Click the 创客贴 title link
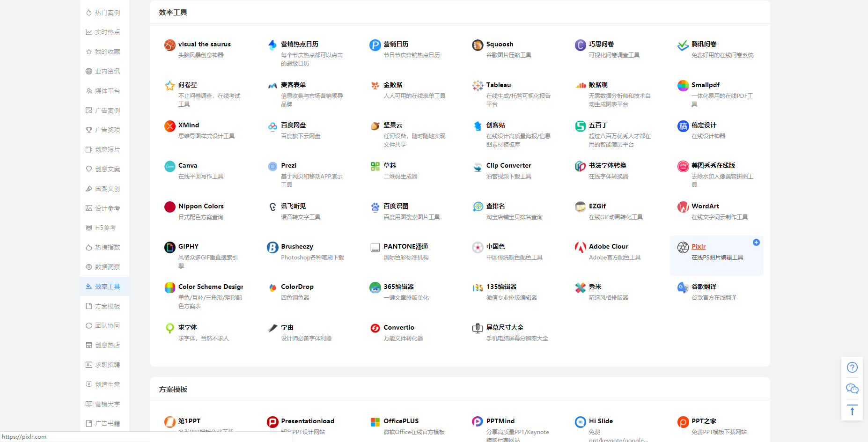The height and width of the screenshot is (442, 868). [496, 125]
